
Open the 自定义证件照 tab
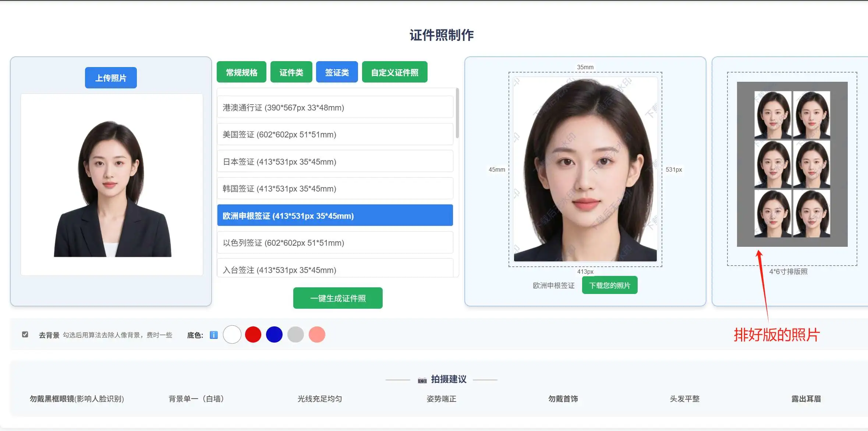coord(394,72)
